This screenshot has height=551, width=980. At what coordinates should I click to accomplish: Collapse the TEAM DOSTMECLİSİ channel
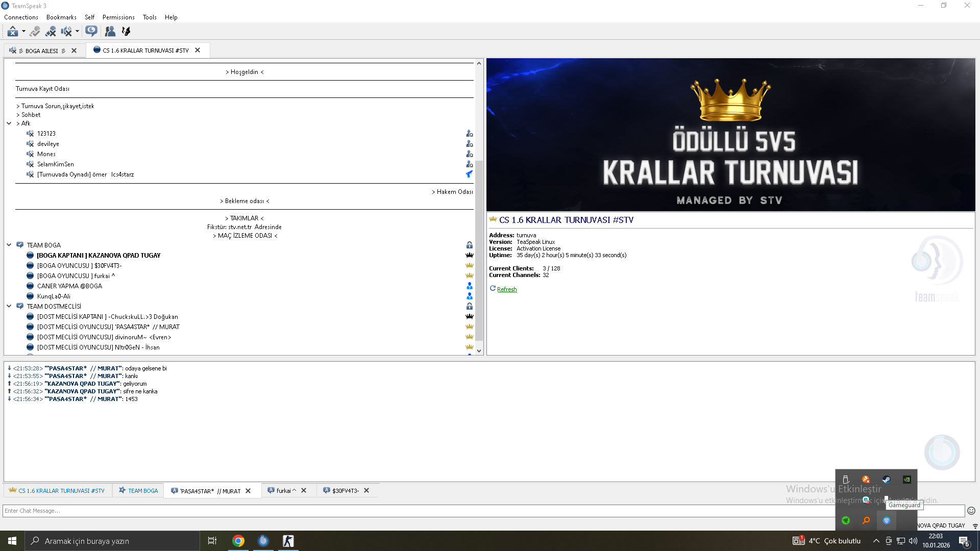pyautogui.click(x=9, y=307)
